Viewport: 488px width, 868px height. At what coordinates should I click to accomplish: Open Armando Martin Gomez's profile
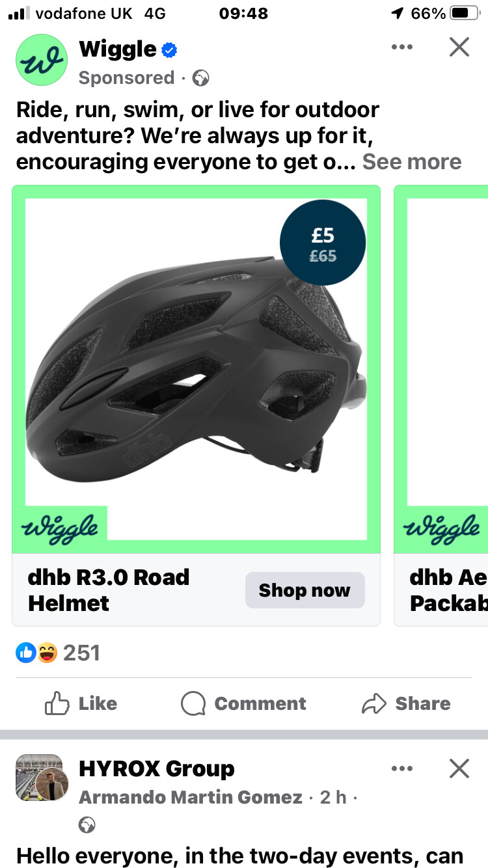(x=191, y=797)
